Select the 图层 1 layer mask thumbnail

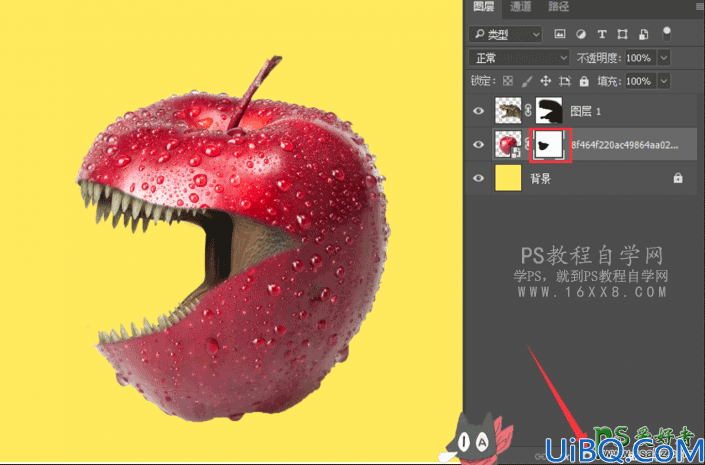pyautogui.click(x=549, y=111)
